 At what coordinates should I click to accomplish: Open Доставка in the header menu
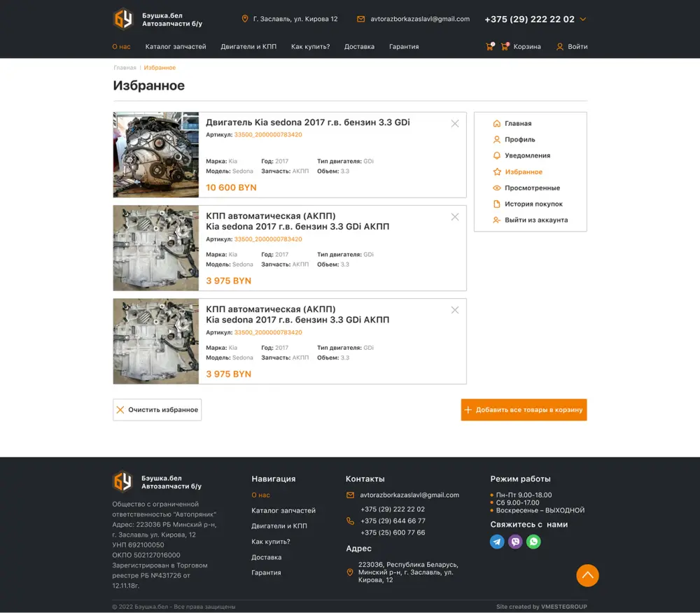point(359,46)
